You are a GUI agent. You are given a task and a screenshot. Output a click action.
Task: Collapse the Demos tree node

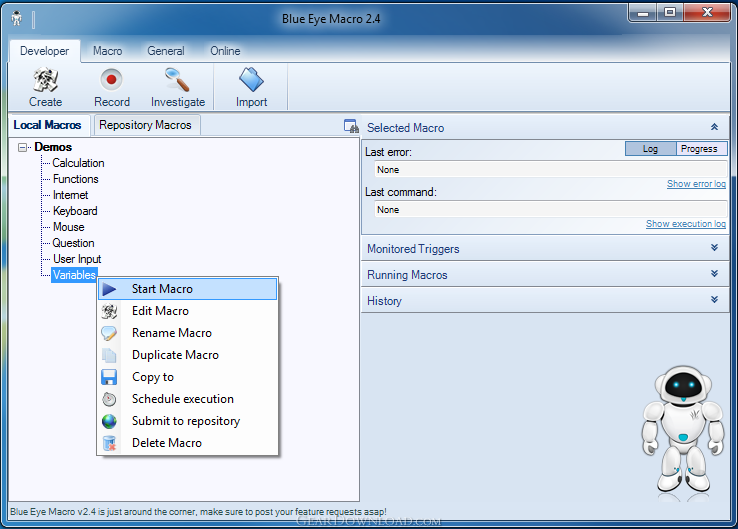22,148
